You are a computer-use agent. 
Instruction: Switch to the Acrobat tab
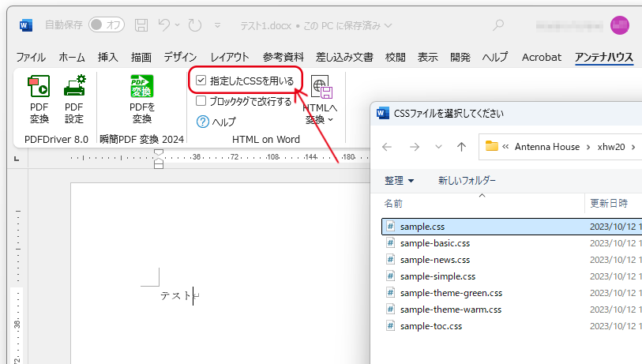(x=541, y=58)
